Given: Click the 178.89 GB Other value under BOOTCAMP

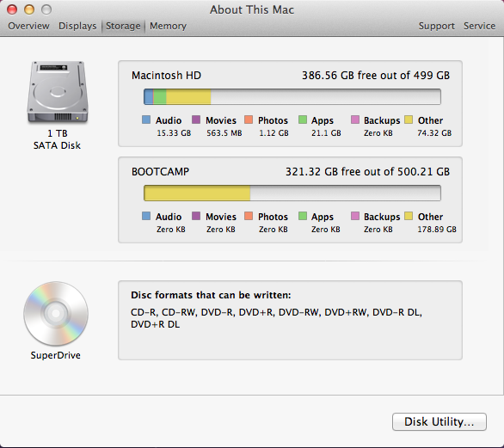Looking at the screenshot, I should point(437,230).
